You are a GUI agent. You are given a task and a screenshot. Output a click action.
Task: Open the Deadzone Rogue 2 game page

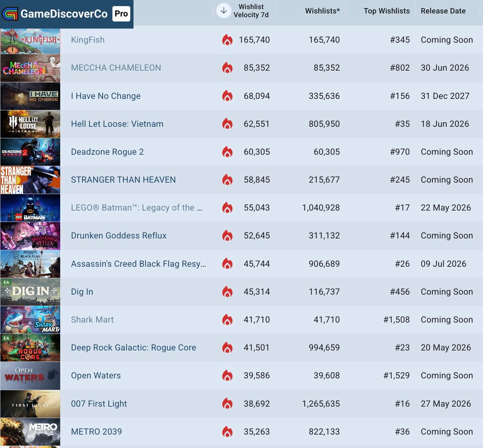pos(107,152)
